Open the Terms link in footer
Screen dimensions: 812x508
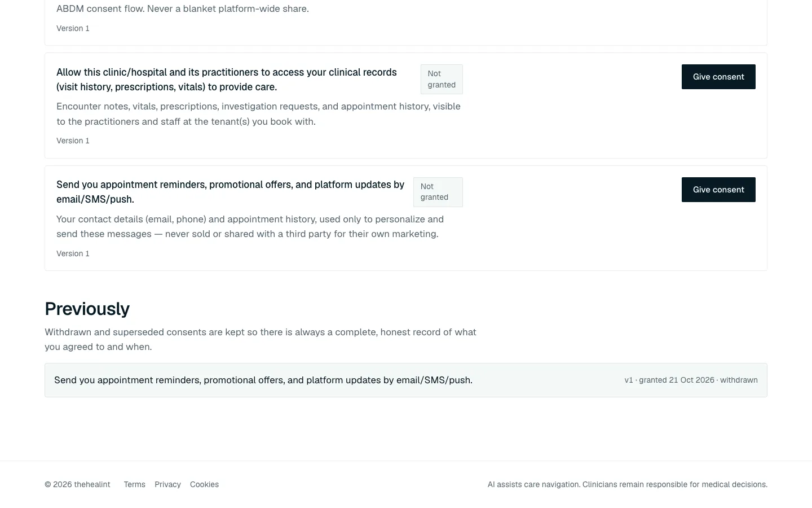[135, 484]
